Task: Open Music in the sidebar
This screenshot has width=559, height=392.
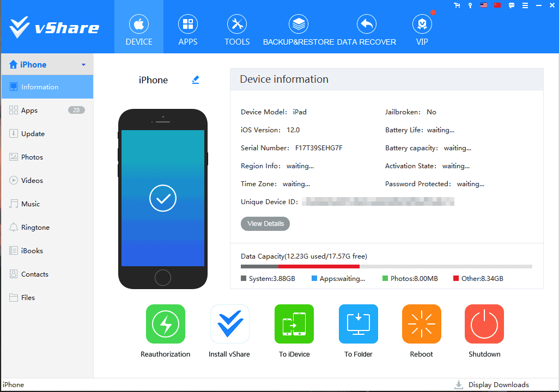Action: (x=47, y=204)
